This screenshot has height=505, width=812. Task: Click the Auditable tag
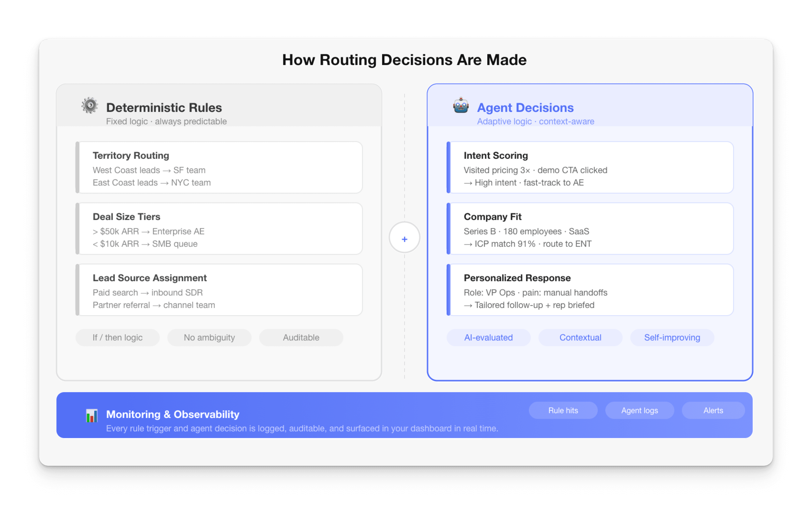click(301, 337)
